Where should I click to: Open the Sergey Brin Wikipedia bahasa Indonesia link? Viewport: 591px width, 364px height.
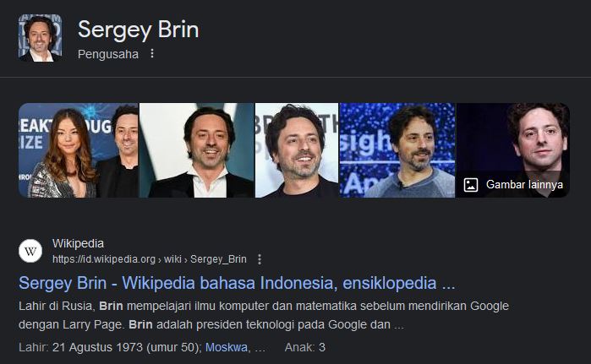click(237, 283)
